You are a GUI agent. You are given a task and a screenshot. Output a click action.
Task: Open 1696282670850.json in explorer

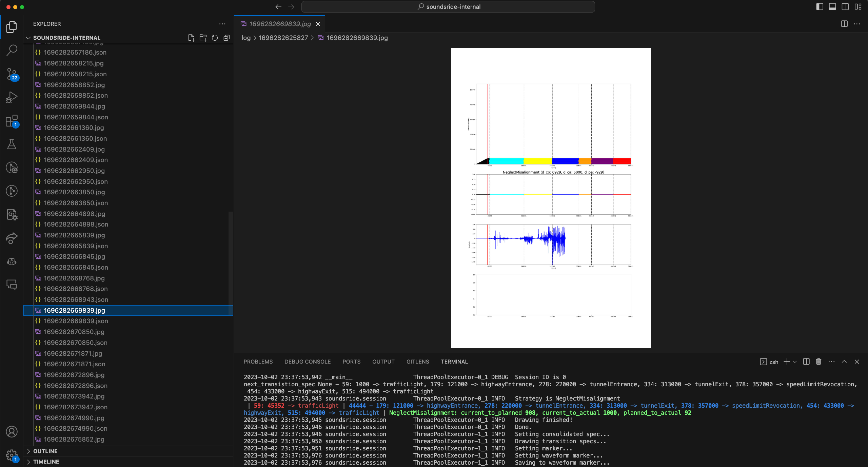(x=76, y=343)
